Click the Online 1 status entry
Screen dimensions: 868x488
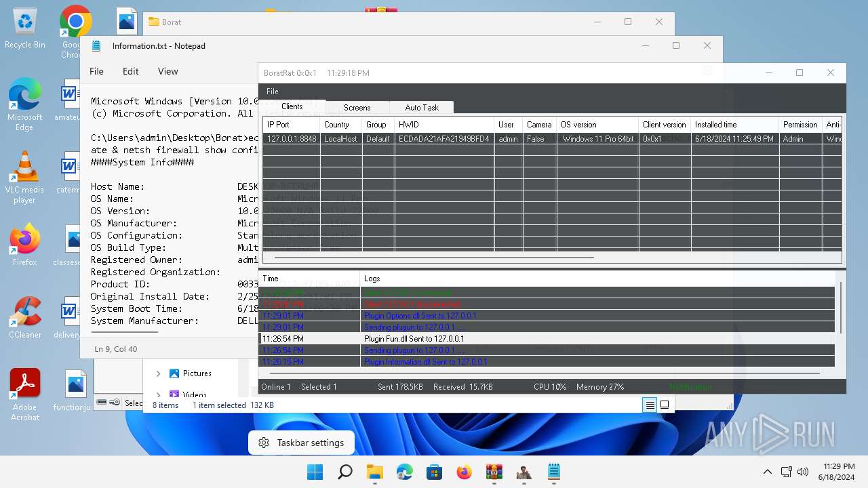click(276, 387)
